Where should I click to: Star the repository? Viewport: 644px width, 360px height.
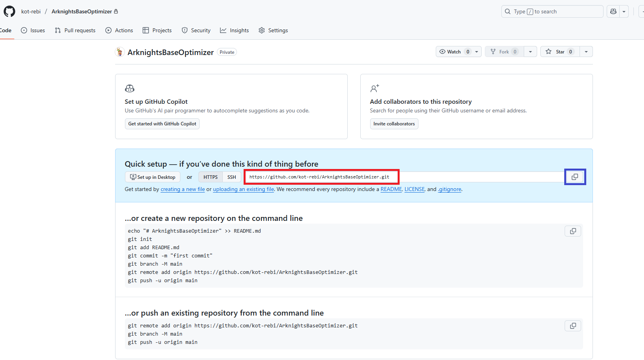[x=560, y=51]
